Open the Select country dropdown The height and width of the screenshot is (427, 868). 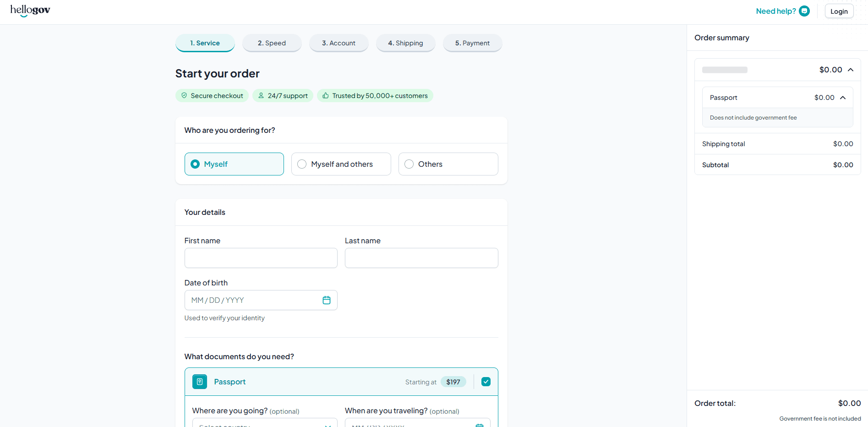[264, 424]
